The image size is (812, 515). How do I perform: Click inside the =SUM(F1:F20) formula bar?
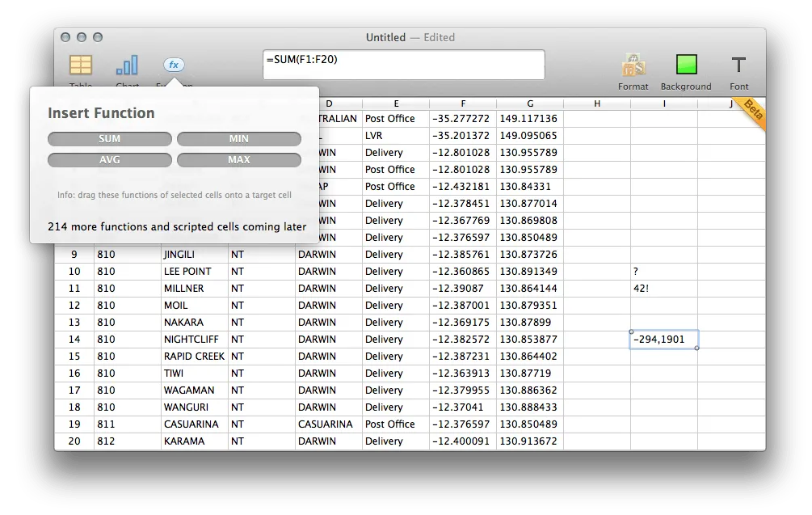click(403, 65)
